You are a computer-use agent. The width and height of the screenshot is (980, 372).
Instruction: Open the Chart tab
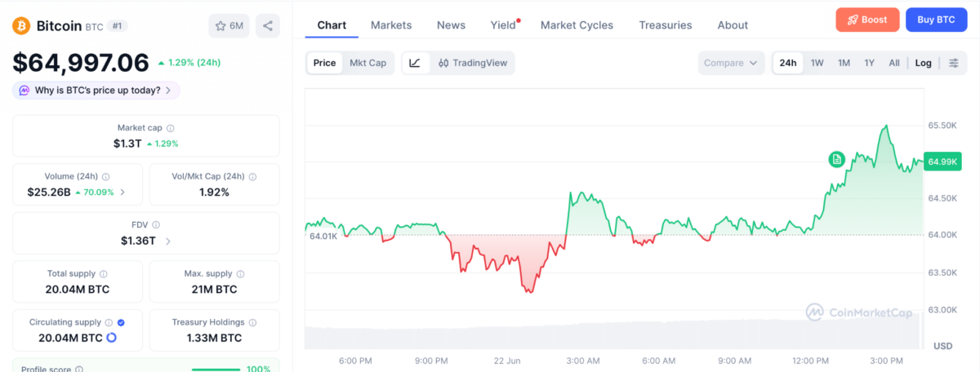[332, 25]
